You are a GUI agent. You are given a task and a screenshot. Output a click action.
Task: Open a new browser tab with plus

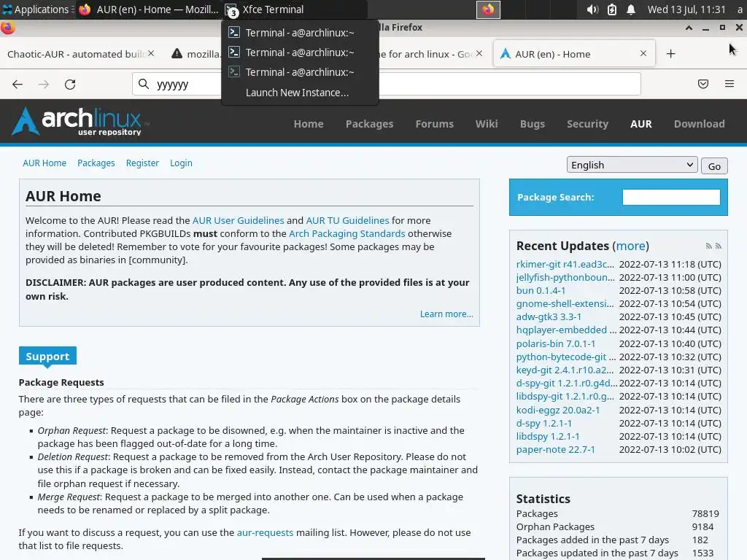[x=671, y=54]
